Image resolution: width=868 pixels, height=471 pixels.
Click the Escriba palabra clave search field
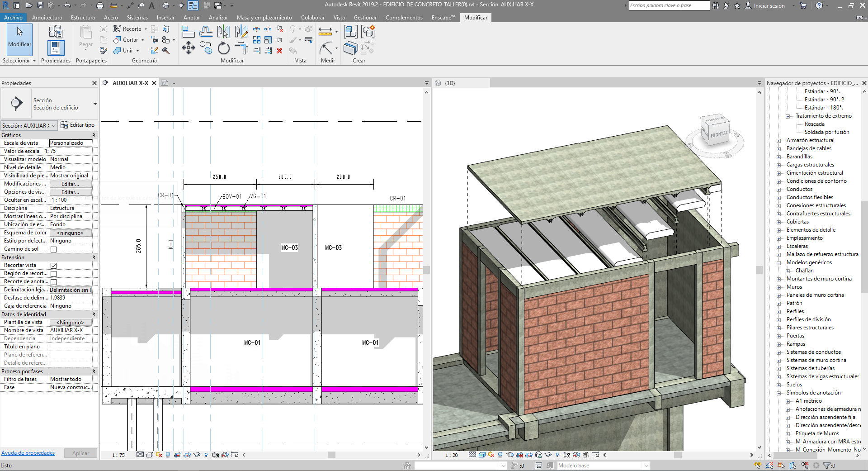coord(668,5)
